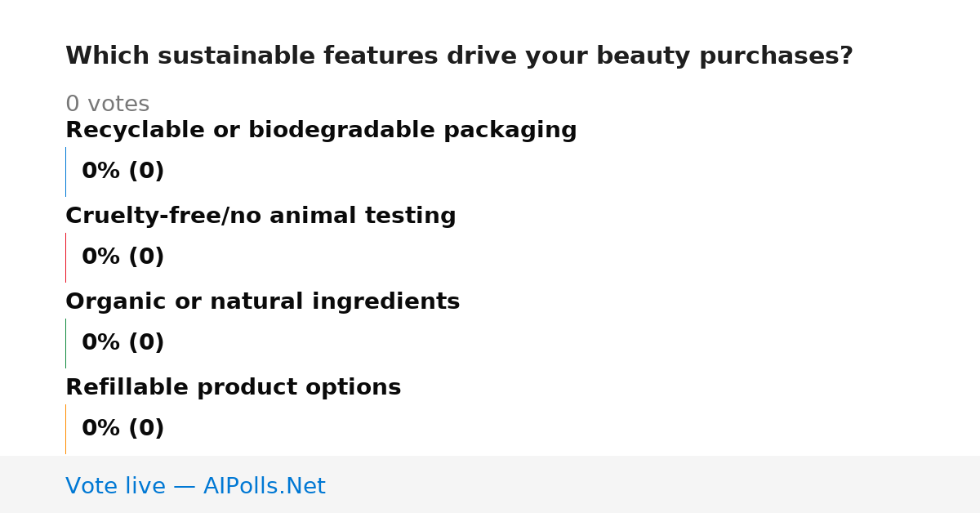Open the Vote live — AIPolls.Net link
Viewport: 980px width, 513px height.
[x=195, y=486]
